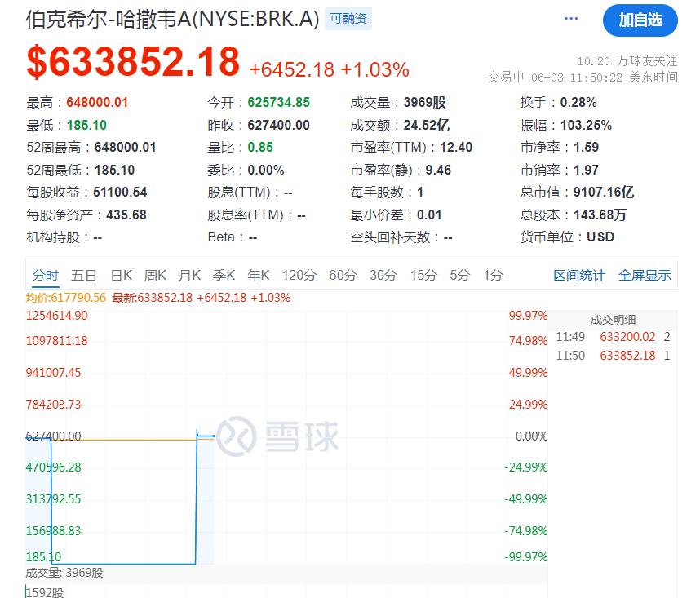Viewport: 700px width, 598px height.
Task: Open the 日K daily candlestick tab
Action: click(x=122, y=276)
